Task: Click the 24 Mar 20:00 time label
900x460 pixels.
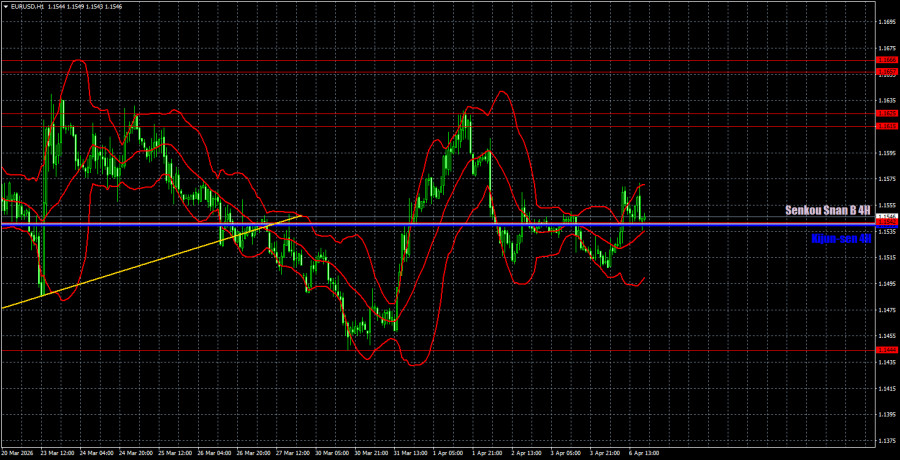Action: [x=135, y=453]
